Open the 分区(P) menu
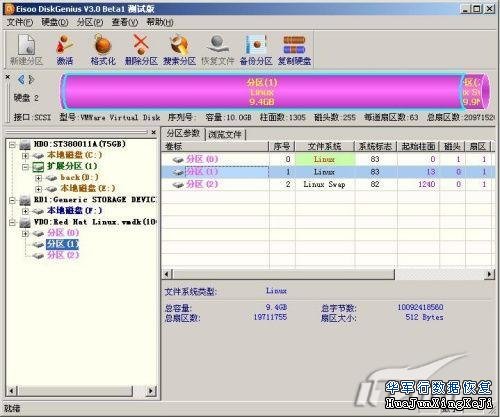 pyautogui.click(x=90, y=22)
